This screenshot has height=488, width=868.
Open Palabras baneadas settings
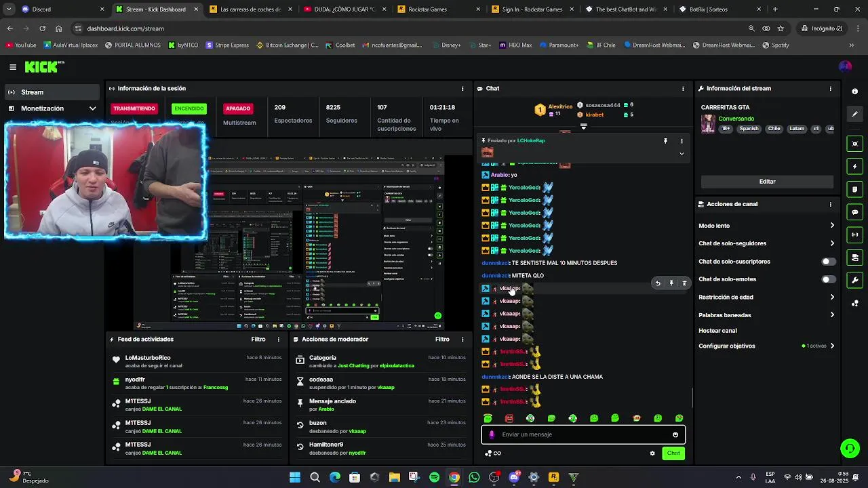tap(767, 315)
